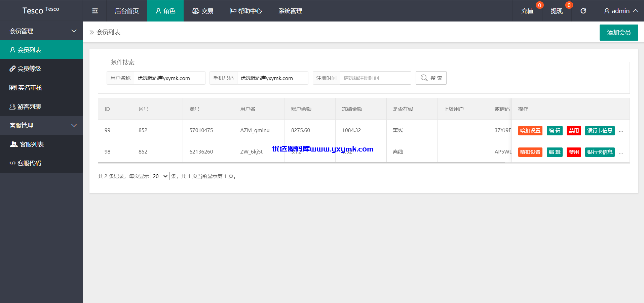This screenshot has height=303, width=644.
Task: Click 编辑 for user ZW_6kj5t
Action: [555, 152]
